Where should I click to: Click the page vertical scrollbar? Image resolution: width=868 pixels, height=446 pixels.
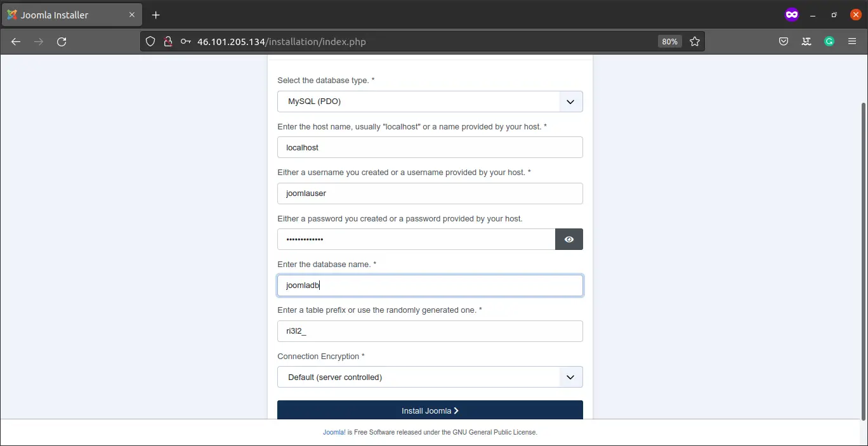pyautogui.click(x=864, y=260)
